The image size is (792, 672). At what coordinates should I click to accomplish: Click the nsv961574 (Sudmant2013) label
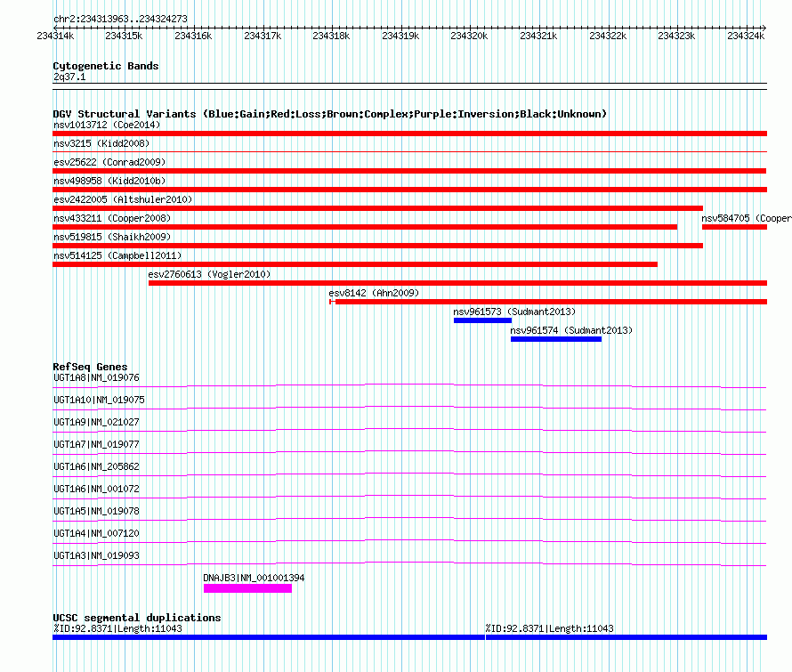tap(571, 330)
